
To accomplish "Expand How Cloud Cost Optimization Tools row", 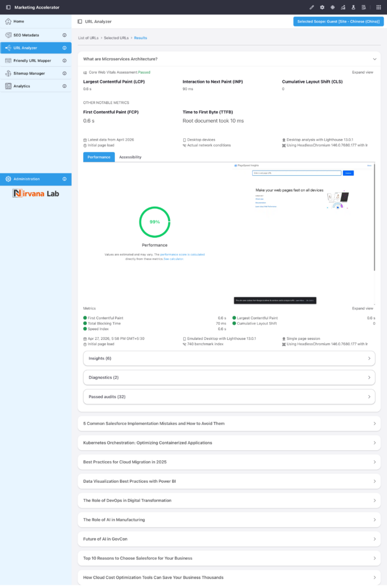I will coord(229,578).
